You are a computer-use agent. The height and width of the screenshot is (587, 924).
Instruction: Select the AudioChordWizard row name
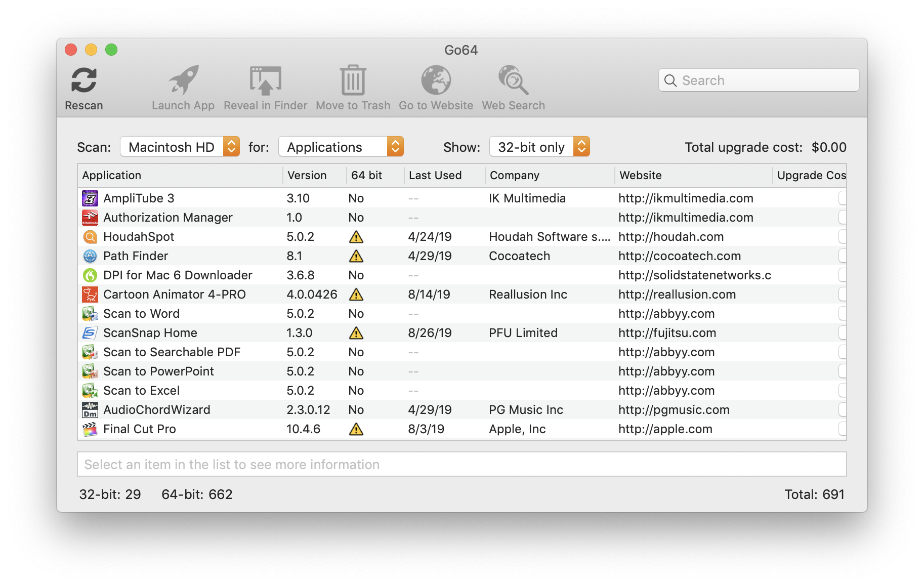pyautogui.click(x=157, y=410)
